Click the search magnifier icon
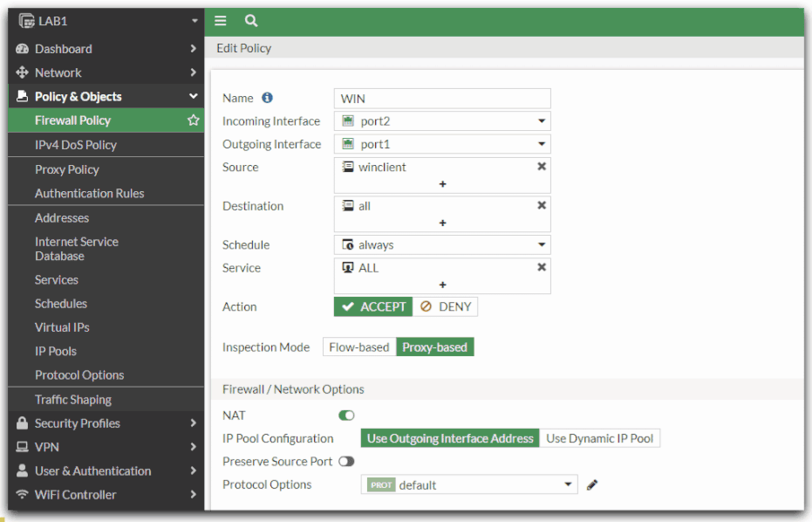This screenshot has width=812, height=522. click(251, 21)
